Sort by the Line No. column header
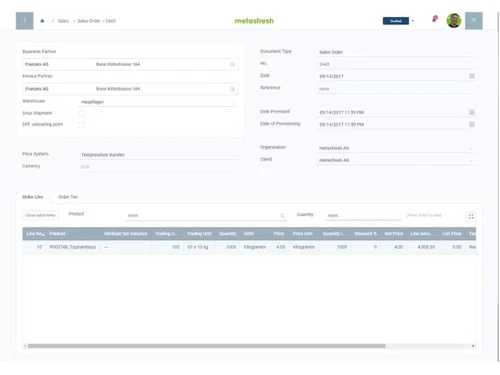This screenshot has height=375, width=500. (35, 234)
